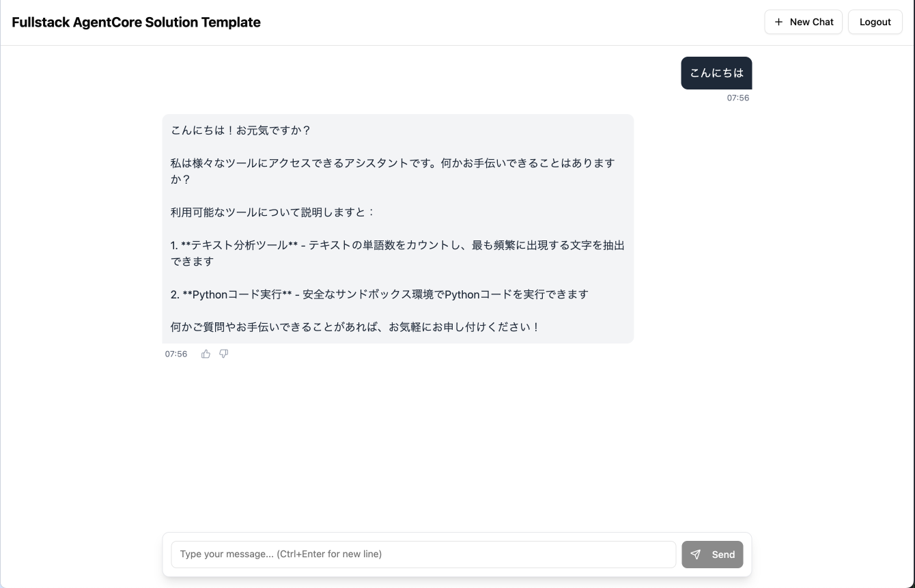Click the Logout button
The image size is (915, 588).
coord(875,22)
